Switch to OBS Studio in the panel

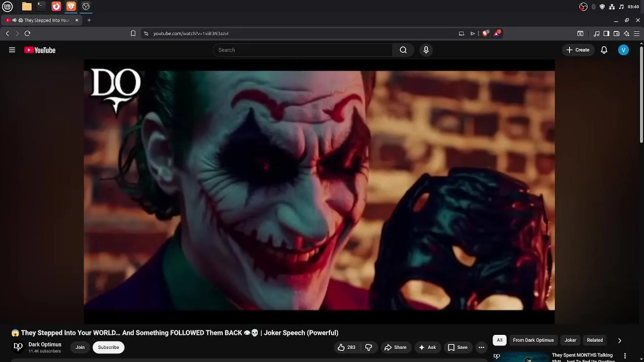(x=86, y=7)
